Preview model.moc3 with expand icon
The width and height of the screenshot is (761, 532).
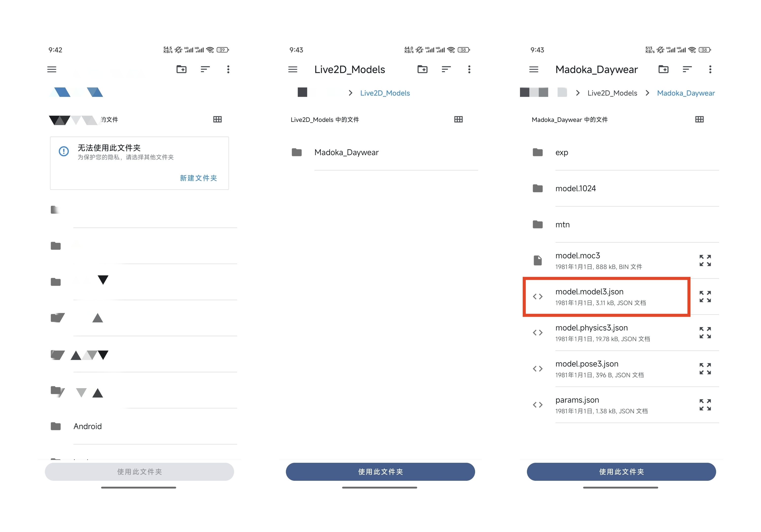coord(705,260)
